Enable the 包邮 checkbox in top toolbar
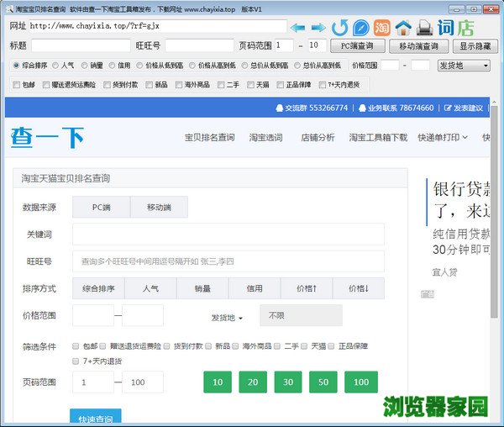The width and height of the screenshot is (504, 427). [17, 84]
